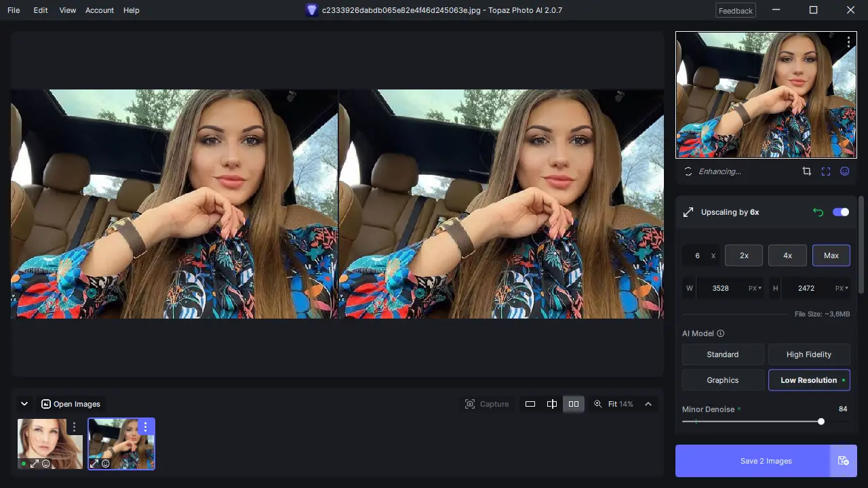Viewport: 868px width, 488px height.
Task: Open the Help menu
Action: click(132, 10)
